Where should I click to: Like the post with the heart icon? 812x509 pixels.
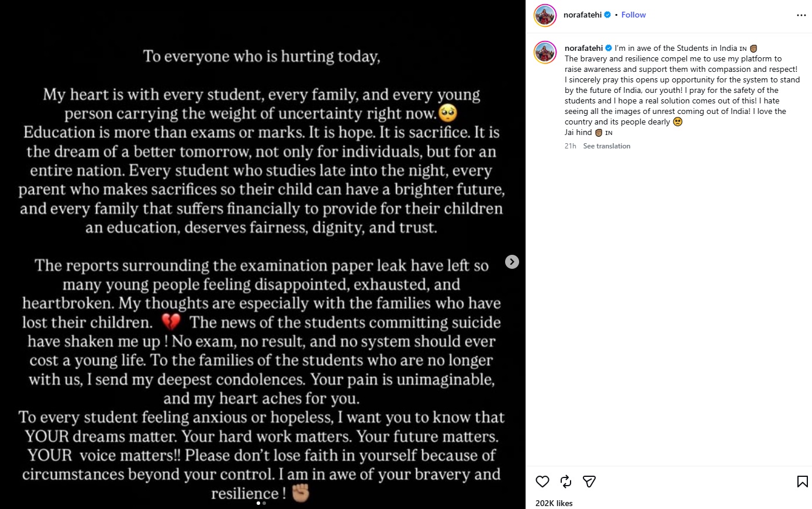tap(543, 482)
